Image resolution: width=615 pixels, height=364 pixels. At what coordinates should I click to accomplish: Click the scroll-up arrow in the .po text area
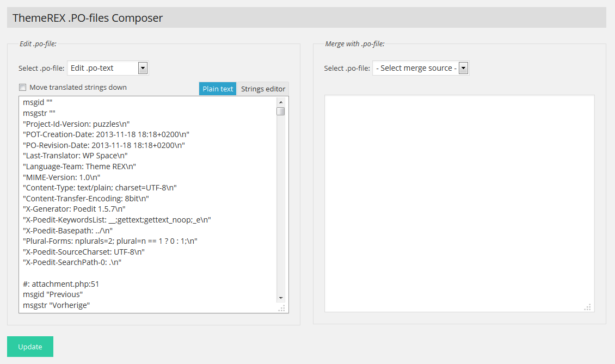pos(281,102)
